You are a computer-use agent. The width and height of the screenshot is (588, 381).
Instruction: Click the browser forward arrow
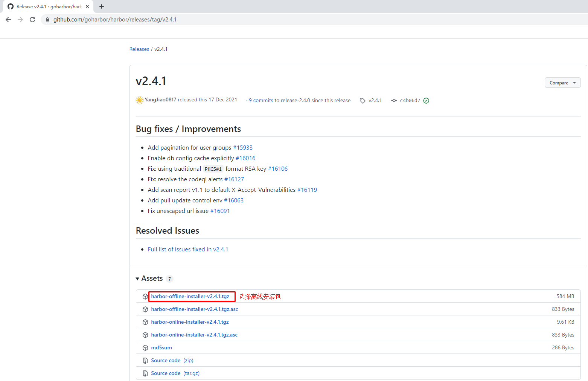point(20,20)
